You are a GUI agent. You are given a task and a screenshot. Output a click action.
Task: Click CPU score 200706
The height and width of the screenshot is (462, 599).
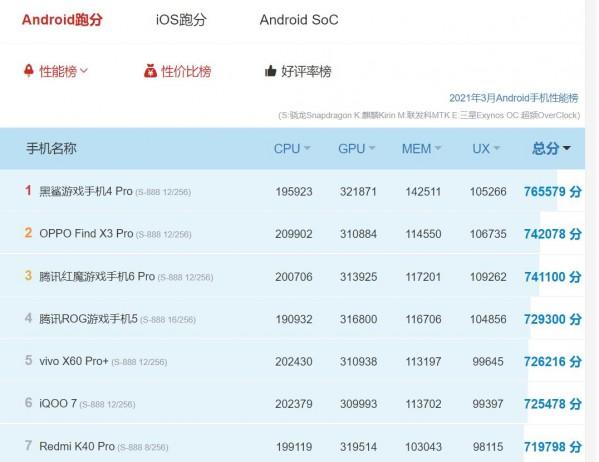tap(294, 277)
